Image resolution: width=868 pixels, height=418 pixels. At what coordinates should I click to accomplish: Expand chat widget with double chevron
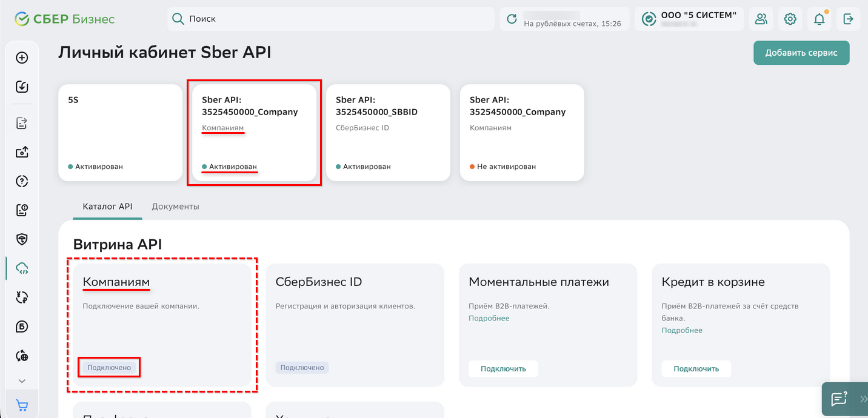863,399
